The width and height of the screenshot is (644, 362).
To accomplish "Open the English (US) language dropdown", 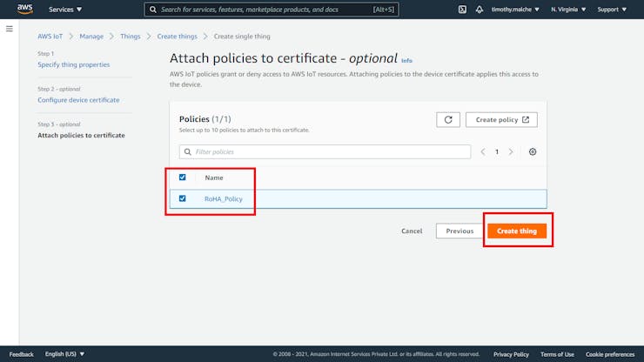I will click(x=64, y=354).
